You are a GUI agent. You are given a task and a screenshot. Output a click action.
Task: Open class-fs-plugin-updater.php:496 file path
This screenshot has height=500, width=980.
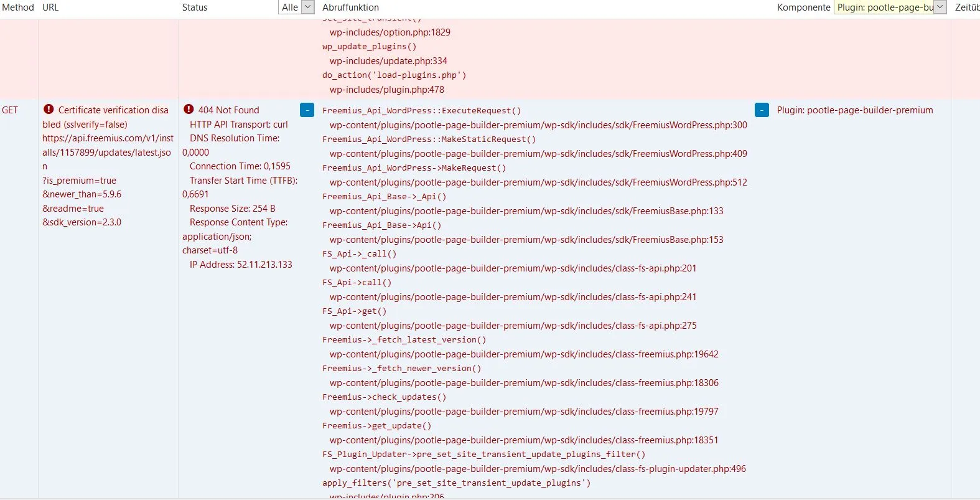pos(538,469)
